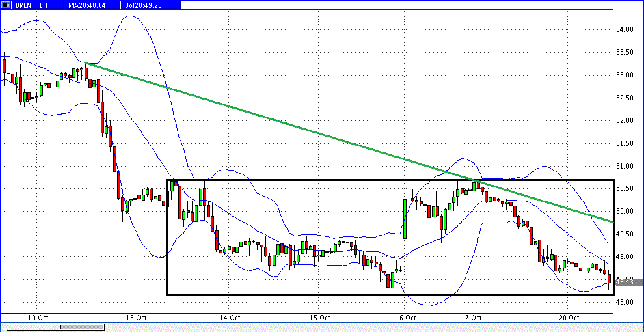Screen dimensions: 644x332
Task: Select the 14 Oct date label
Action: click(230, 318)
